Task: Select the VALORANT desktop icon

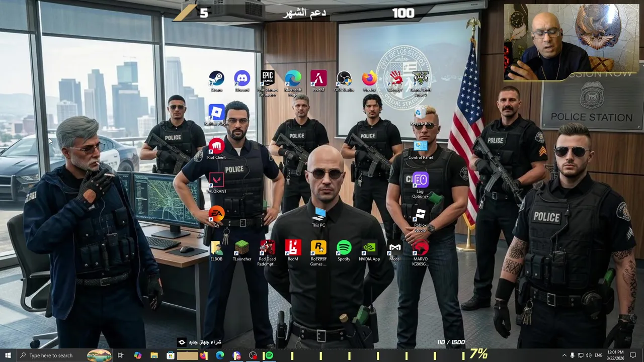Action: pos(216,183)
